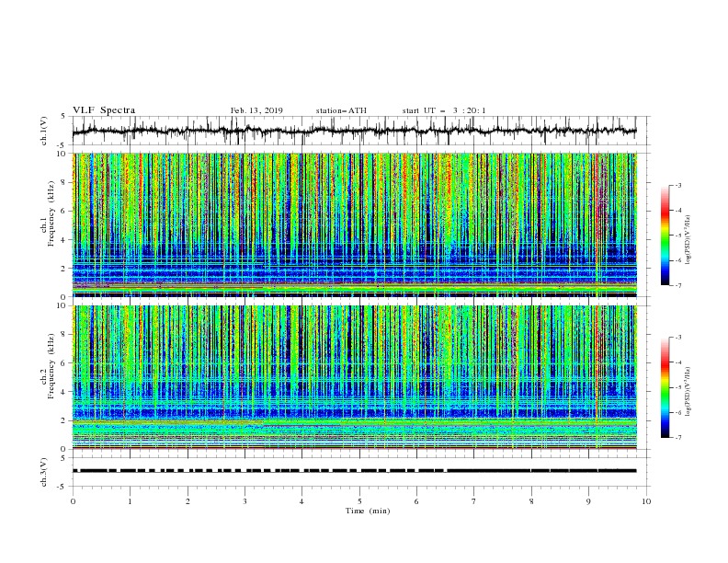
Task: Click the ch.3 black dashed voltage trace
Action: [x=354, y=471]
